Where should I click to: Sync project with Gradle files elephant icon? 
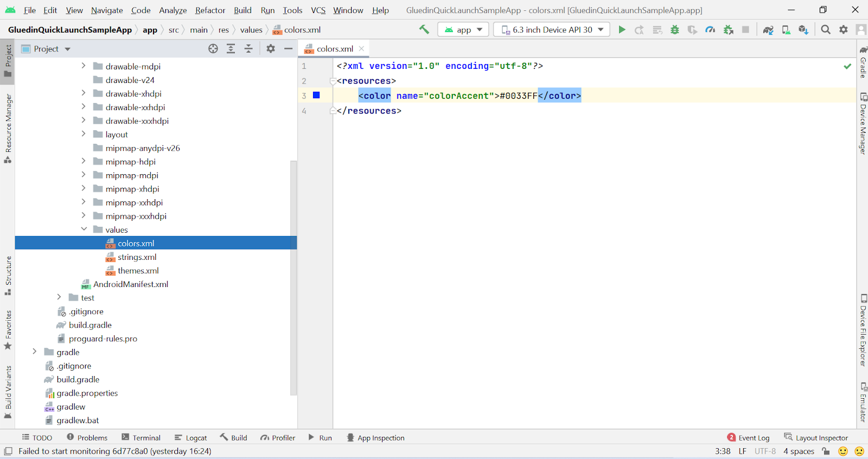pos(768,30)
